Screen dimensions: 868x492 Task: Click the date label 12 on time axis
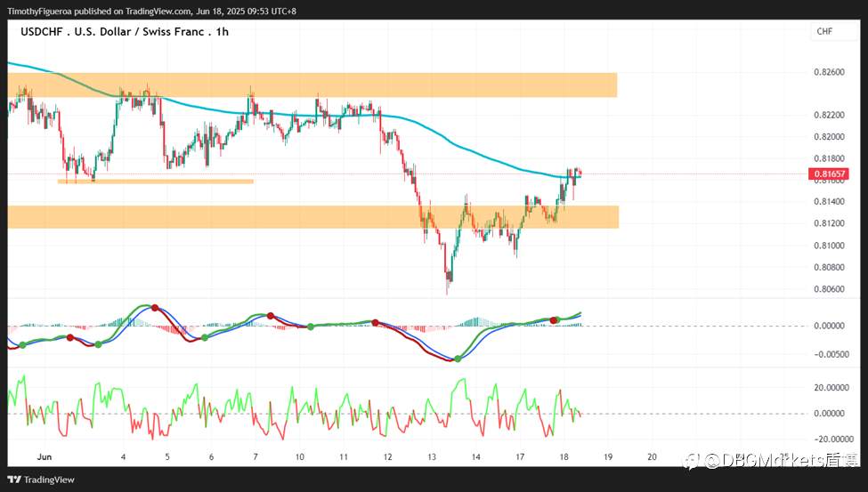point(387,457)
